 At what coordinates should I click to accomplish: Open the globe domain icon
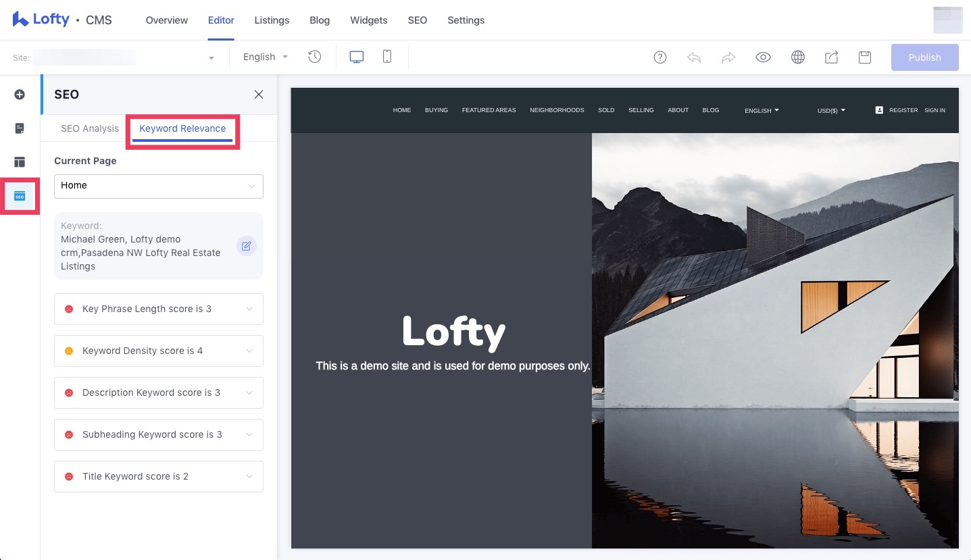(798, 57)
